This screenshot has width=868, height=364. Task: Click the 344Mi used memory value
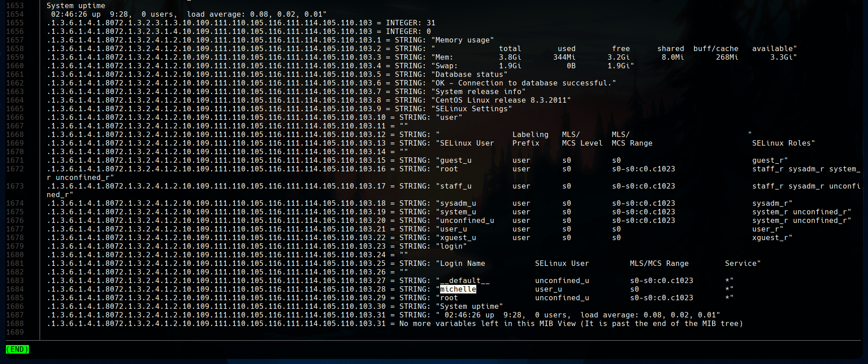[564, 57]
